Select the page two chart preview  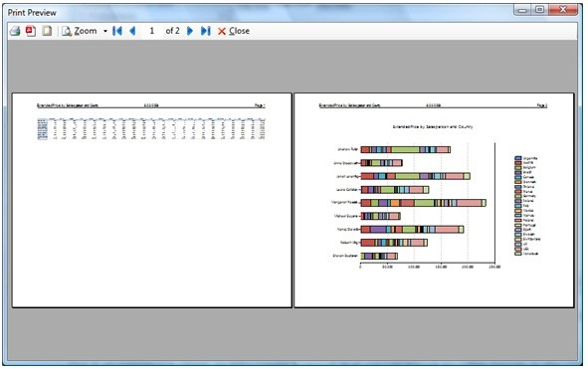(434, 200)
